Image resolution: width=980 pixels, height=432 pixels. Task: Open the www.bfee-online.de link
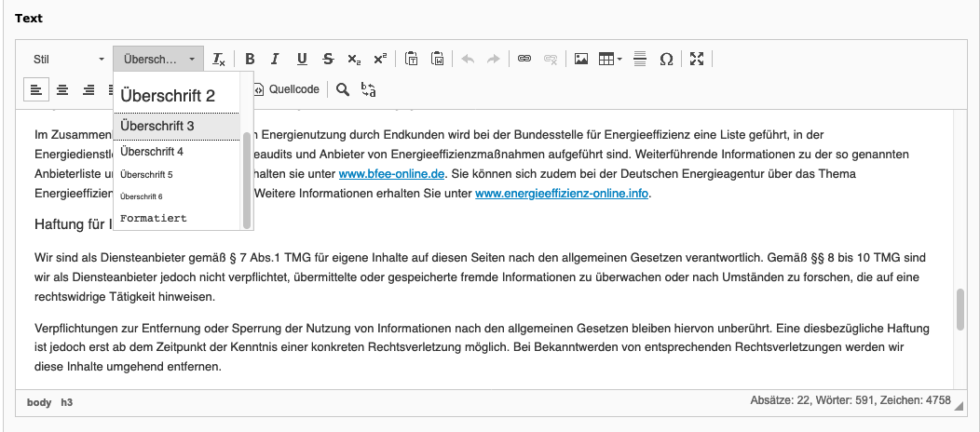[x=392, y=174]
